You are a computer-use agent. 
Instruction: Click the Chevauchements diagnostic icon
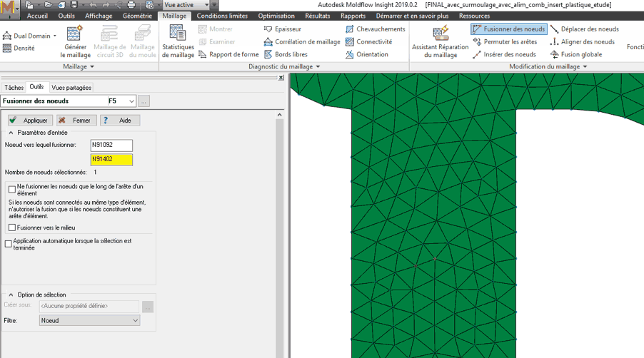pos(350,29)
